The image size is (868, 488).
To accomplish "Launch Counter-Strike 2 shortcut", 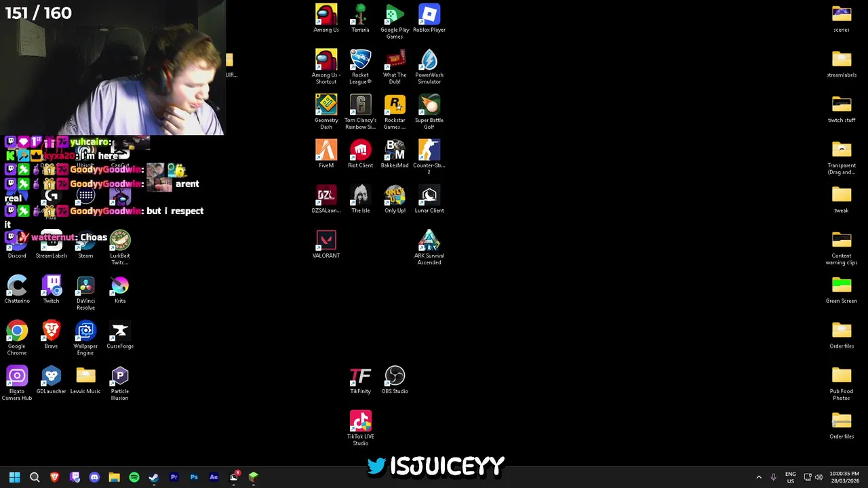I will (429, 157).
